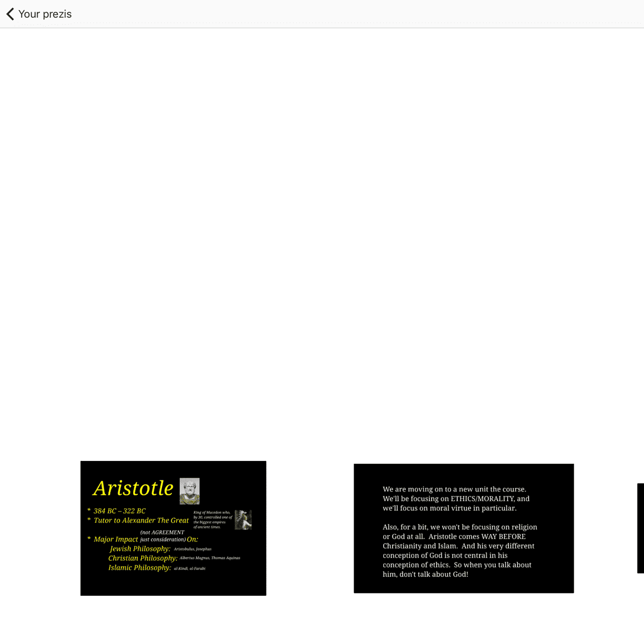The width and height of the screenshot is (644, 644).
Task: Select 'Aristobulus, Josephus' small text
Action: click(x=193, y=549)
